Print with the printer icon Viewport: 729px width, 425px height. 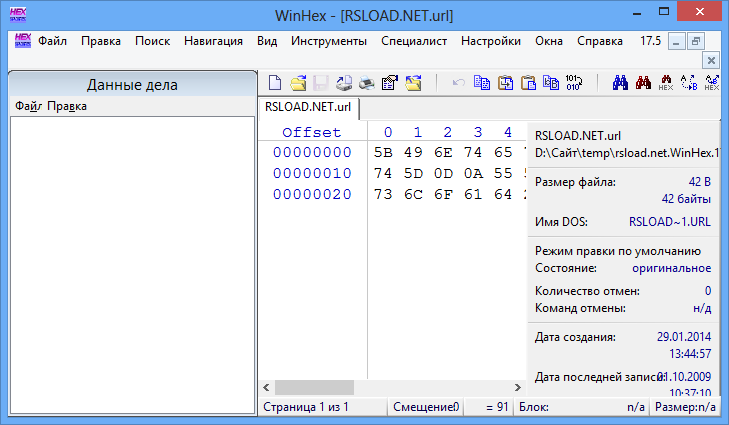pyautogui.click(x=366, y=83)
